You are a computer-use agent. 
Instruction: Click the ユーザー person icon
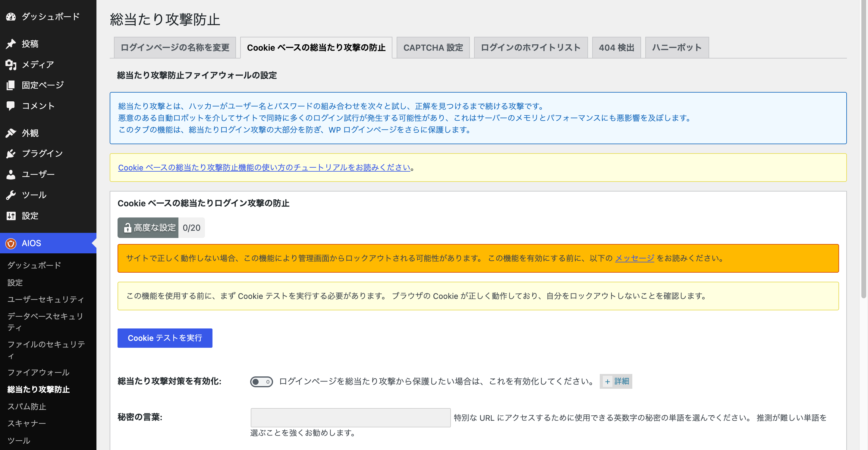11,174
